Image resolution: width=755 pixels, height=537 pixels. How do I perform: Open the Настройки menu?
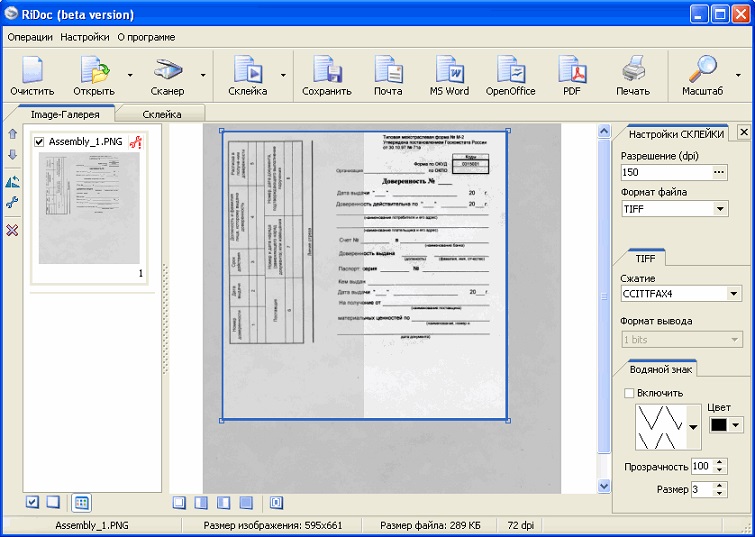[x=85, y=37]
